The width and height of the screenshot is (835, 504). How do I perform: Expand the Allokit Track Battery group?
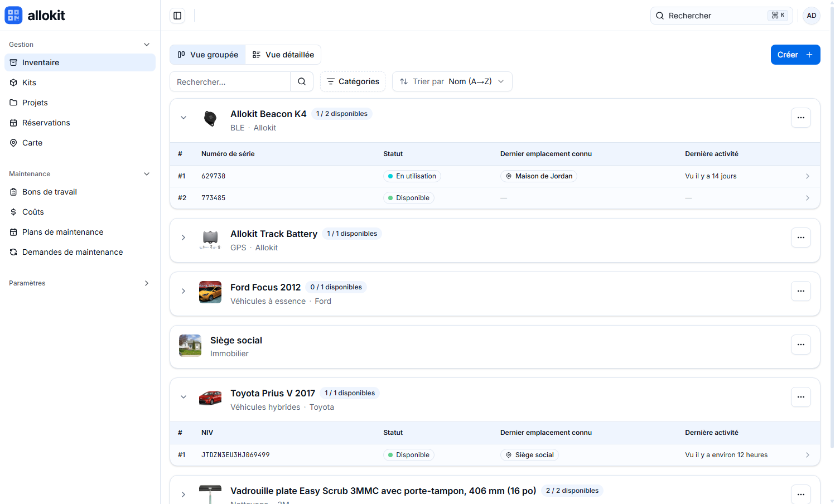(x=184, y=238)
